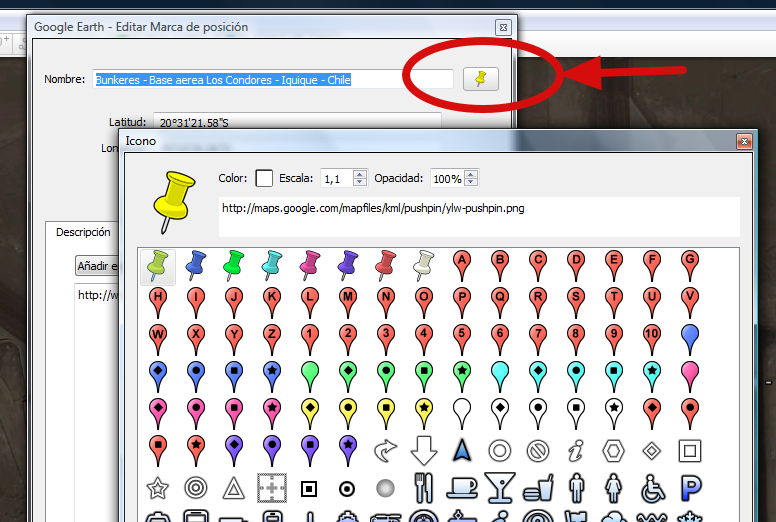This screenshot has width=776, height=522.
Task: Decrease the Escala value with down arrow
Action: click(360, 182)
